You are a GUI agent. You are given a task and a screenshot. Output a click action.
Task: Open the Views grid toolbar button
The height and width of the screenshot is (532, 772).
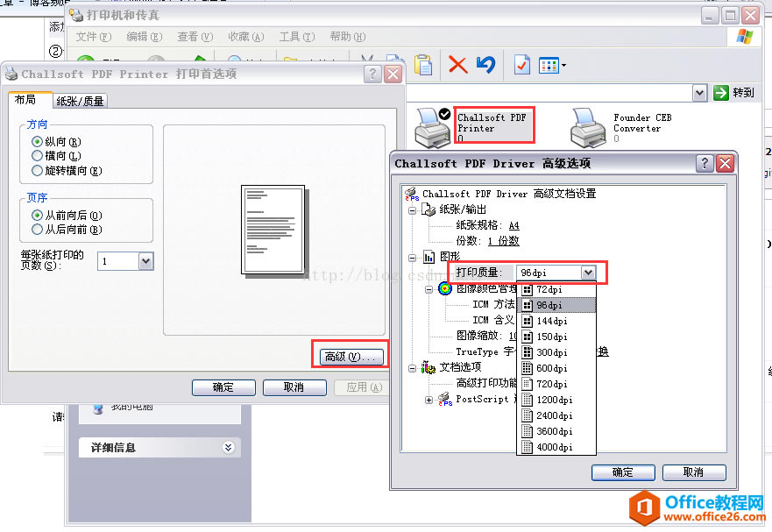(x=552, y=65)
